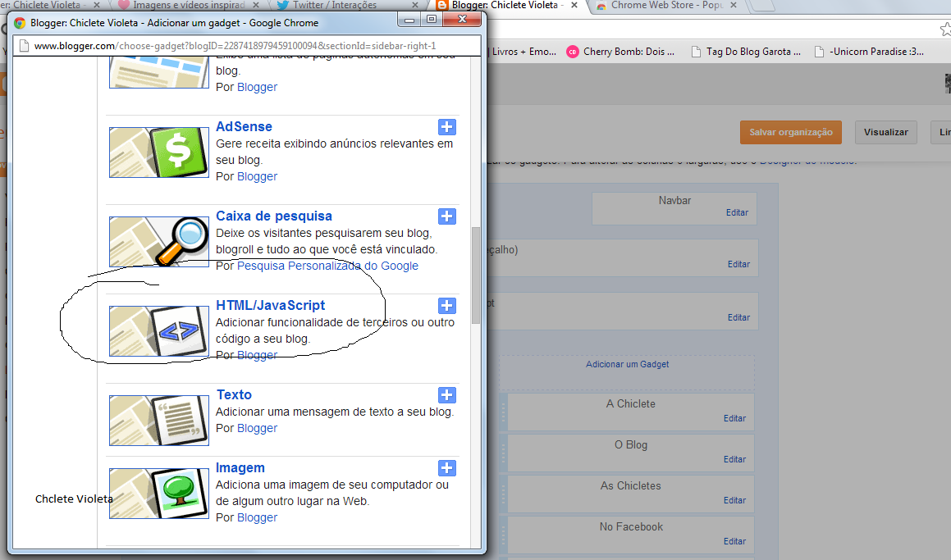Click the popup window address bar URL
This screenshot has width=951, height=560.
click(235, 46)
